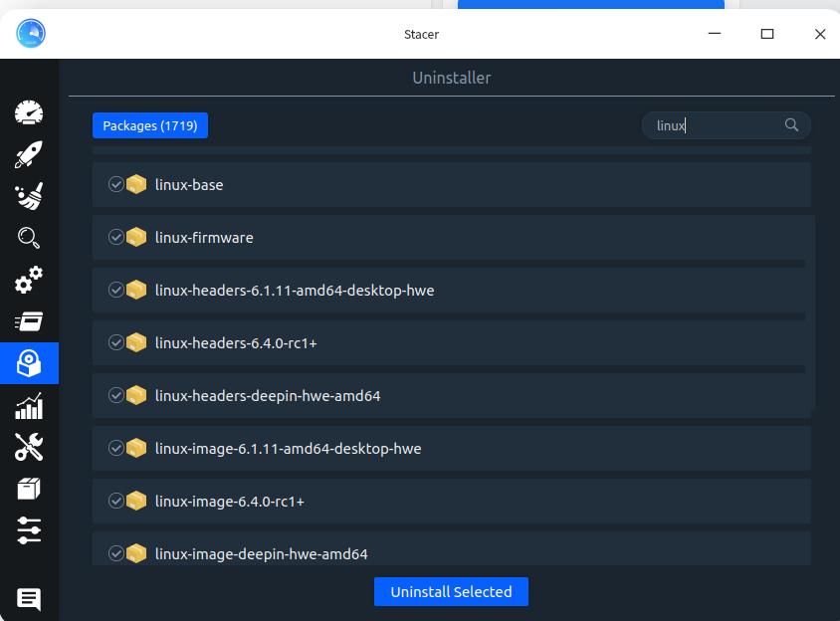Click linux-image-deepin-hwe-amd64 text
The height and width of the screenshot is (621, 840).
(262, 554)
